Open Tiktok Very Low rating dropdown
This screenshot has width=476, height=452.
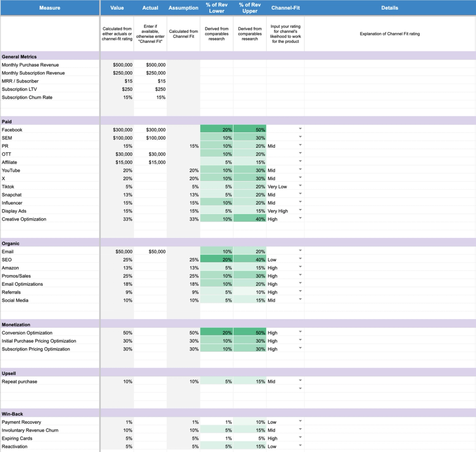[300, 186]
